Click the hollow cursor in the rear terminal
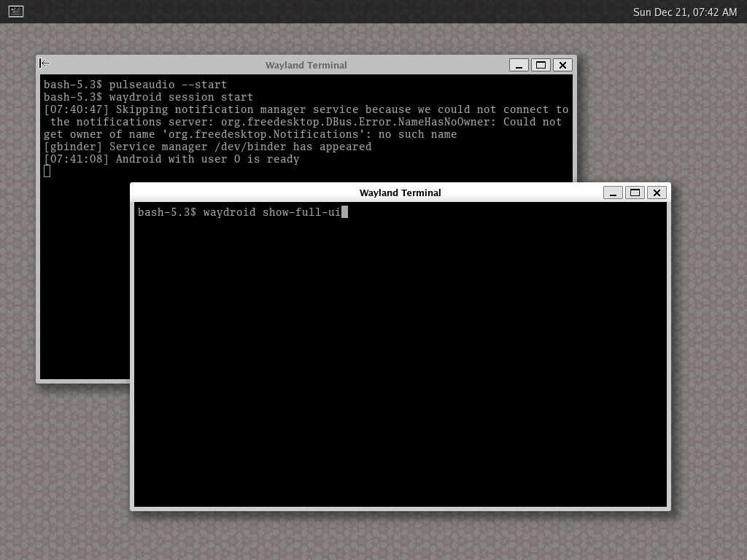 tap(47, 171)
